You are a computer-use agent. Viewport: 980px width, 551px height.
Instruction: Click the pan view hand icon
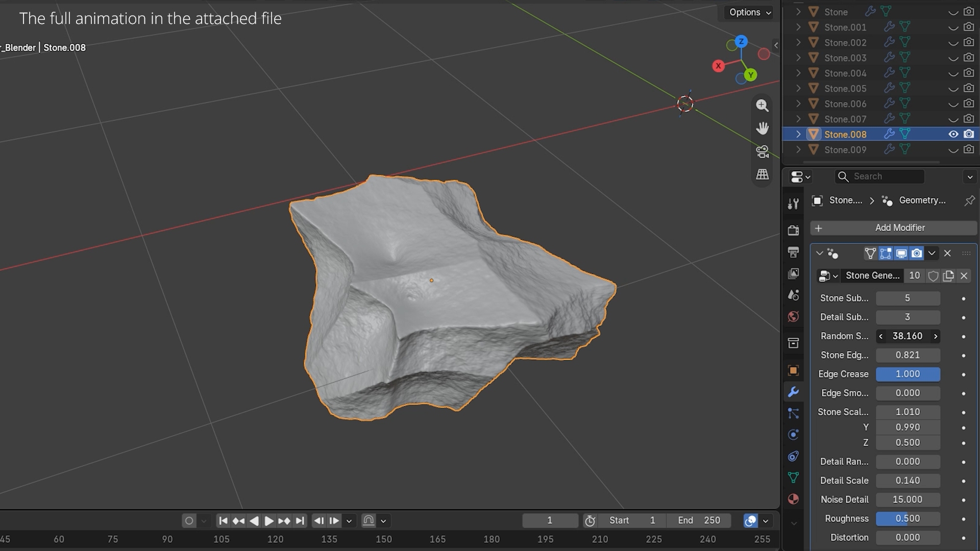[x=762, y=128]
